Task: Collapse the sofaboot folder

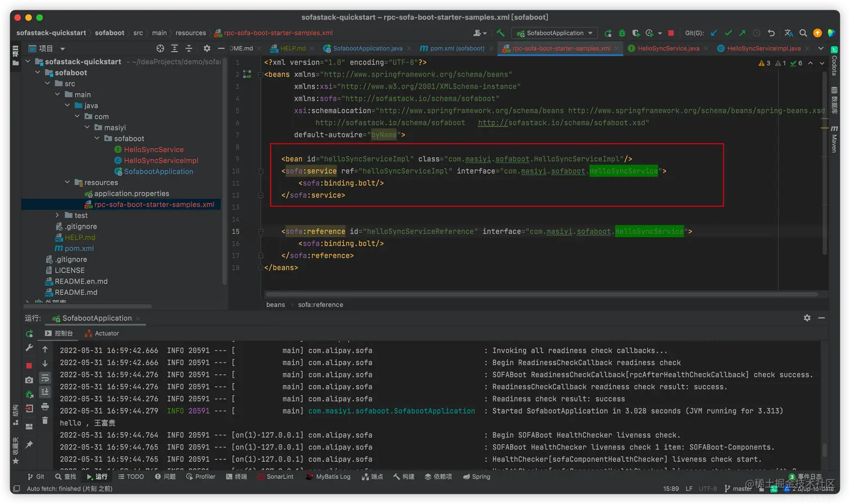Action: [38, 72]
